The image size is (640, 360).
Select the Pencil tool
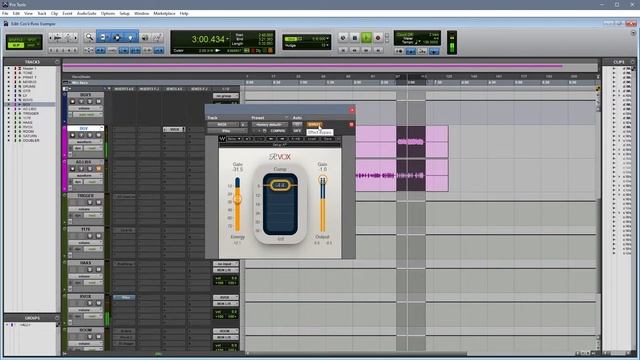(157, 38)
